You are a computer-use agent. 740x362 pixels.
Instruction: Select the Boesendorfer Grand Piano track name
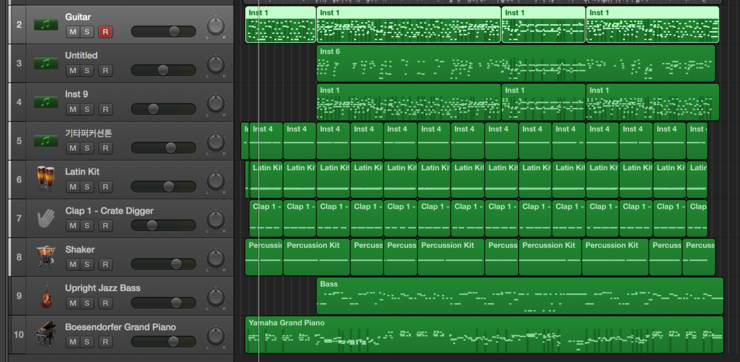120,327
